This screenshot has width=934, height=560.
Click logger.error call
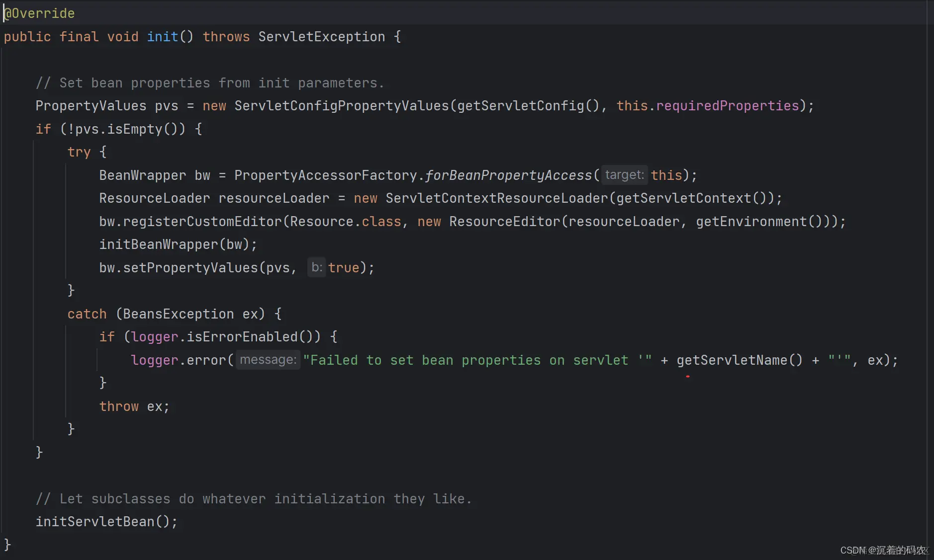(179, 360)
